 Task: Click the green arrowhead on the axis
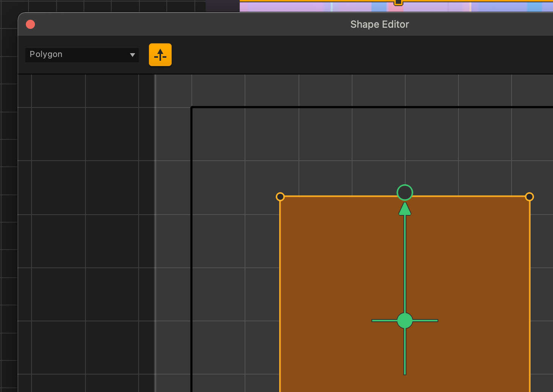click(405, 209)
